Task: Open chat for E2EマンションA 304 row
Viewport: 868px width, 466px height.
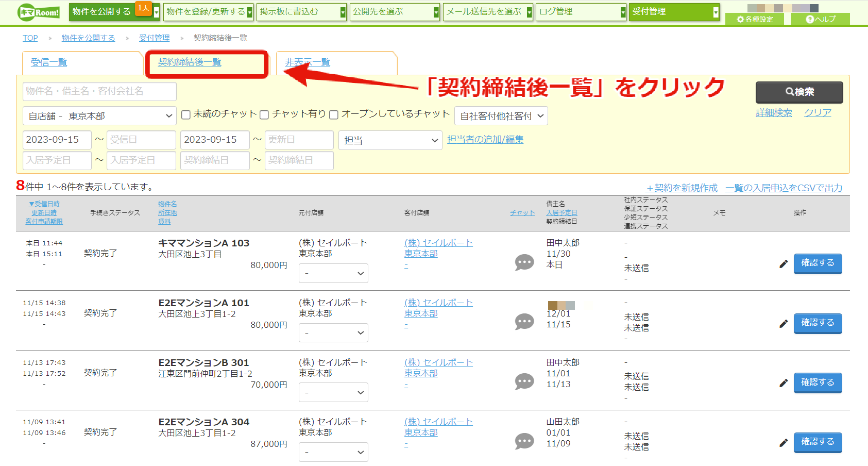Action: 524,441
